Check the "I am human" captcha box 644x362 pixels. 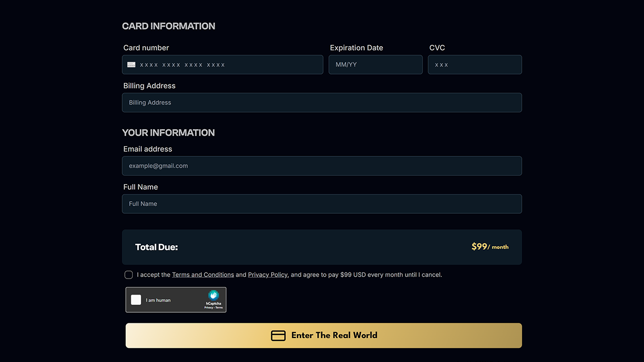point(136,300)
